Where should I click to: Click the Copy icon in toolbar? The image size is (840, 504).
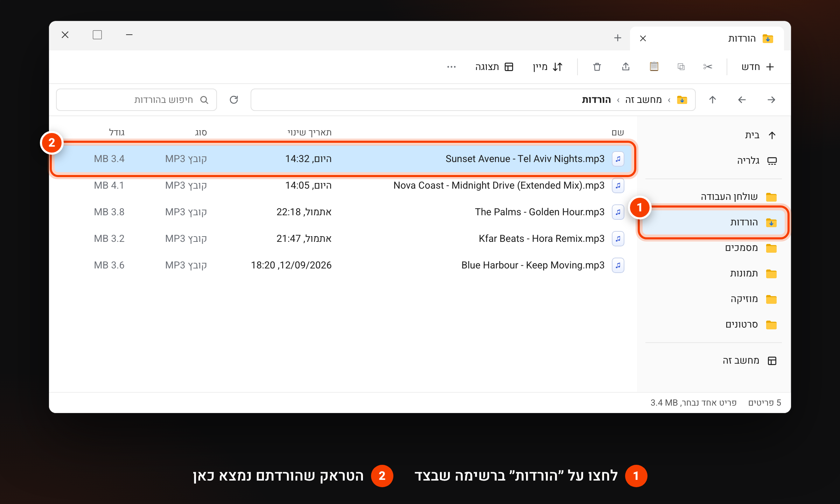pos(681,66)
